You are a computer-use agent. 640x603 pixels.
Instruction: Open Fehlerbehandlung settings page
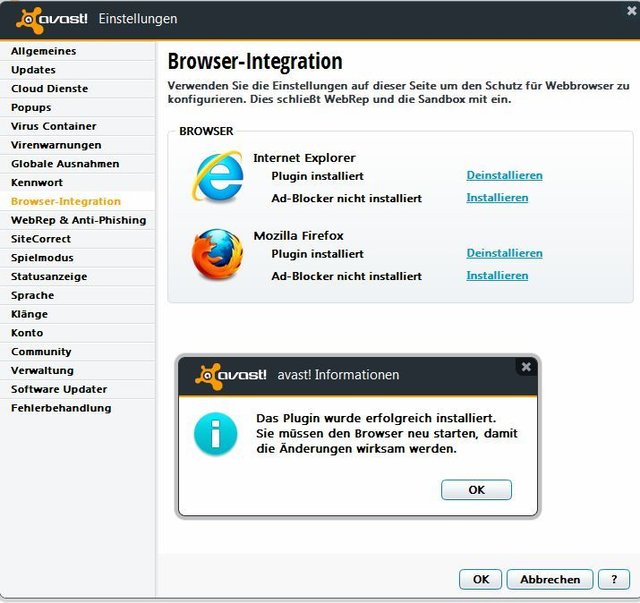pyautogui.click(x=78, y=408)
